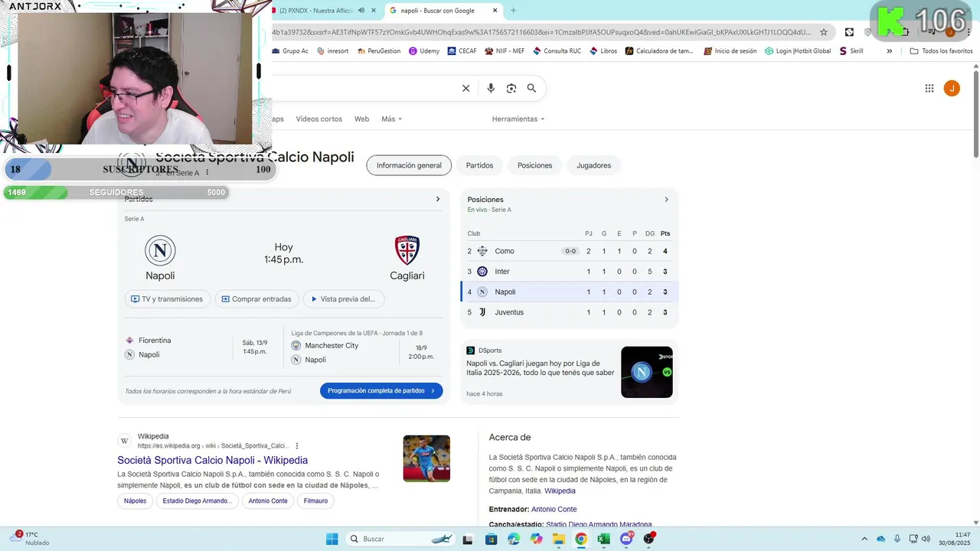Select the Juventus row in standings
Screen dimensions: 980x551
point(569,312)
